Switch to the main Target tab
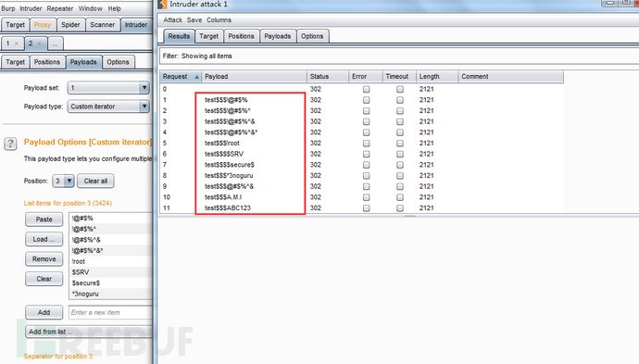 pyautogui.click(x=16, y=25)
